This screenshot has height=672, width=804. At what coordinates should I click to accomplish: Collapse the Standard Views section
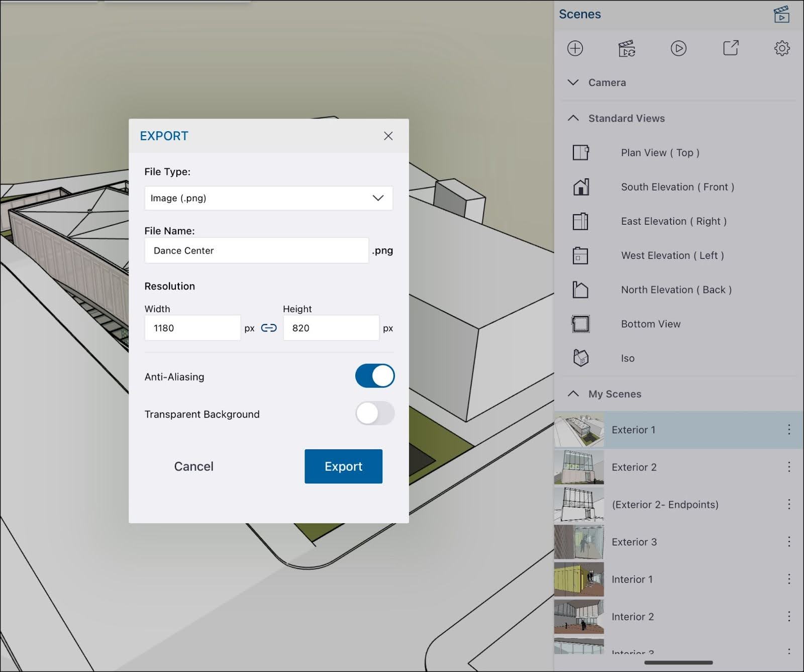coord(573,118)
